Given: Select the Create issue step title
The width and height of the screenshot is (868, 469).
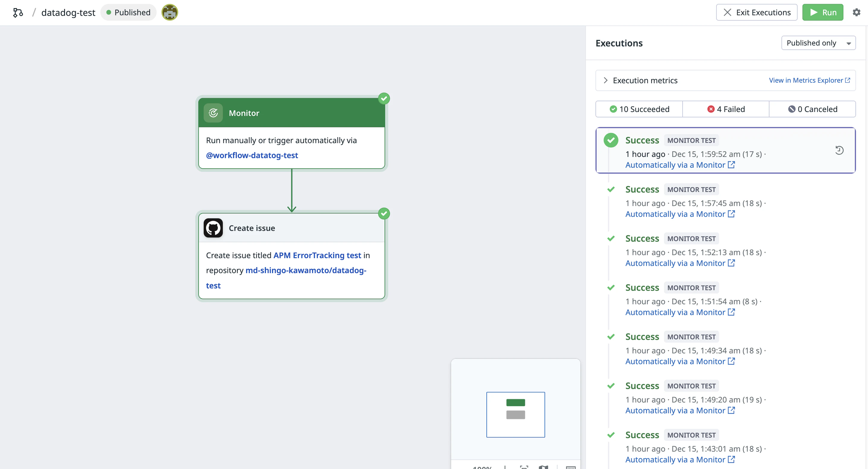Looking at the screenshot, I should [252, 228].
